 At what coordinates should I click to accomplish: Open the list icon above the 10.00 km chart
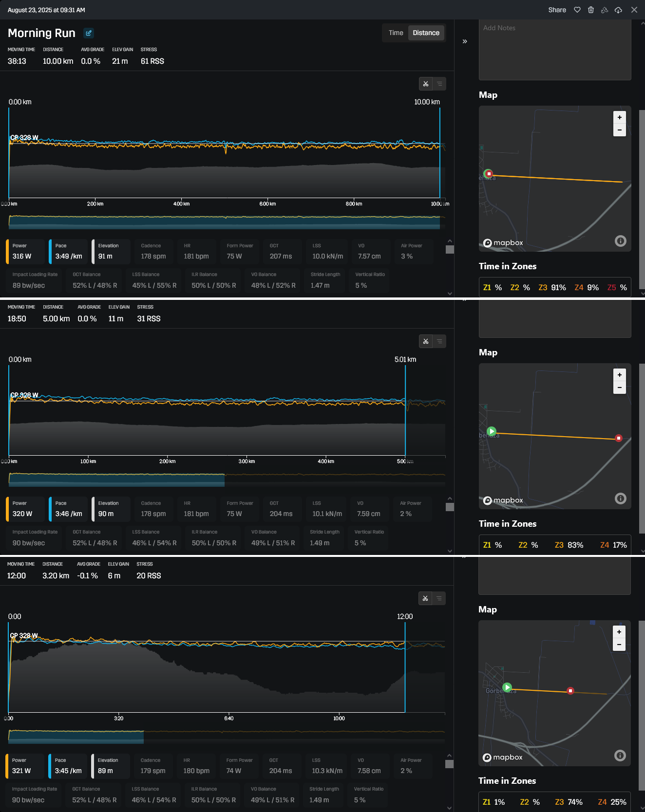click(439, 84)
